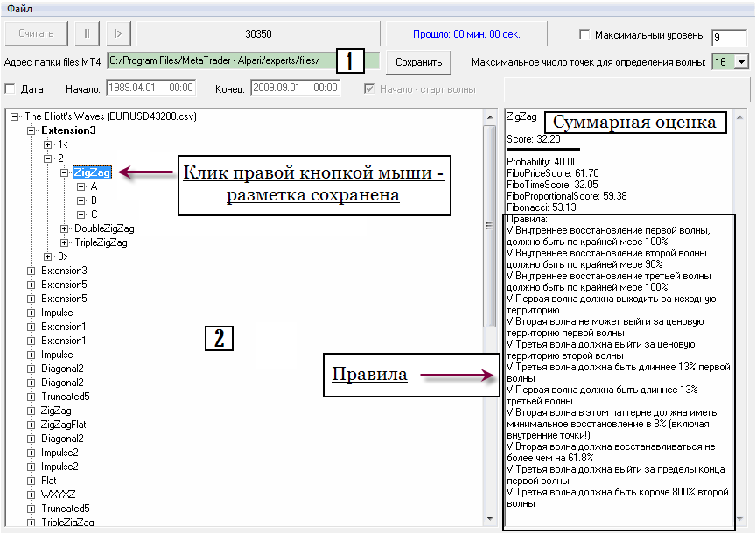This screenshot has height=534, width=756.
Task: Select the DoubleZigZag tree item
Action: (104, 228)
